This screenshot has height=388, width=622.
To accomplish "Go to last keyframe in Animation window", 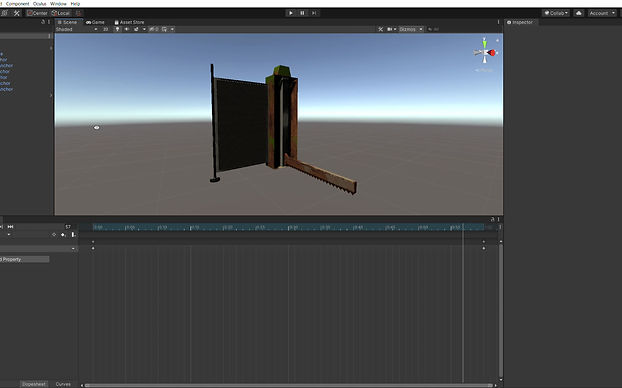I will 11,227.
